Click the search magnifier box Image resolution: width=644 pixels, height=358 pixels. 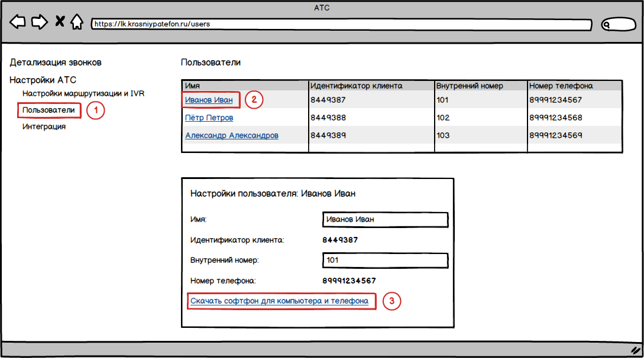tap(618, 25)
